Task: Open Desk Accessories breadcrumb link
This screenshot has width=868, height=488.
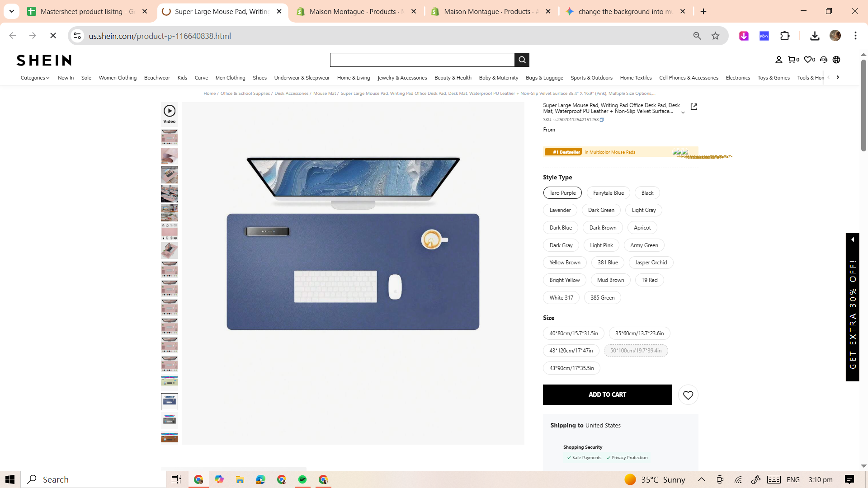Action: pos(292,94)
